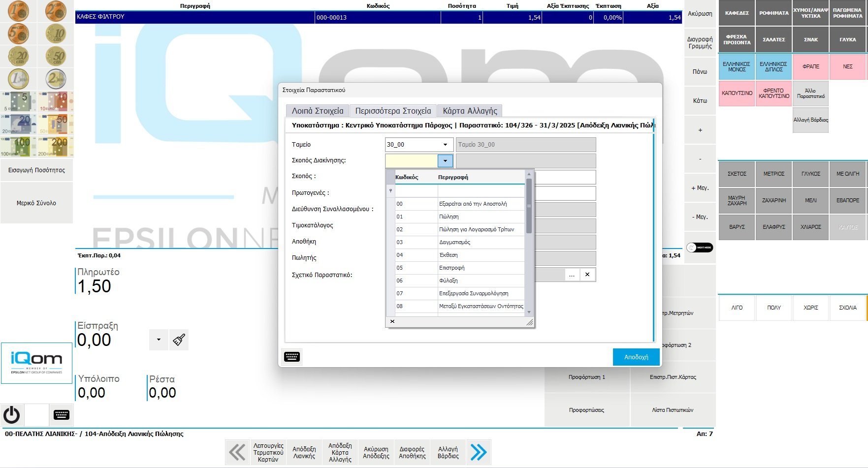Expand the Ταμείο dropdown
The height and width of the screenshot is (468, 868).
[x=445, y=145]
